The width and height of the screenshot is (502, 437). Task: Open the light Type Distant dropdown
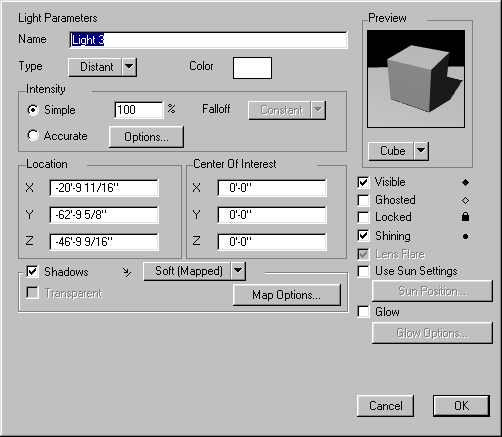[x=103, y=67]
